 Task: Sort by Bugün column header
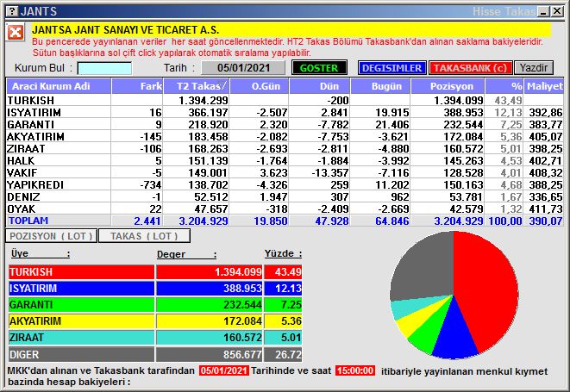(x=380, y=86)
